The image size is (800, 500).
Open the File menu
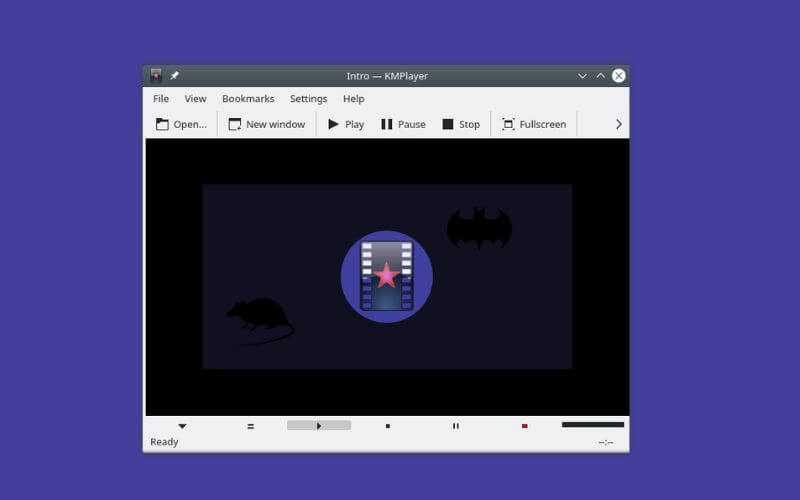click(161, 99)
